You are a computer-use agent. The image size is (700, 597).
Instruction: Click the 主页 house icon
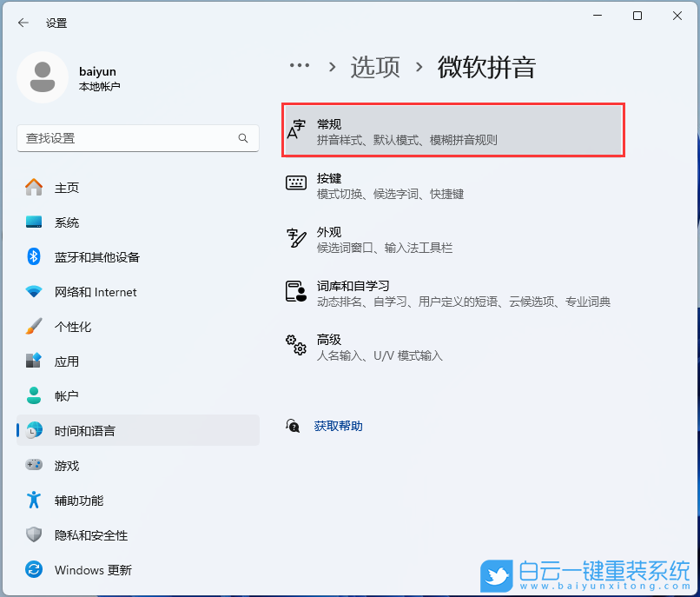click(34, 187)
